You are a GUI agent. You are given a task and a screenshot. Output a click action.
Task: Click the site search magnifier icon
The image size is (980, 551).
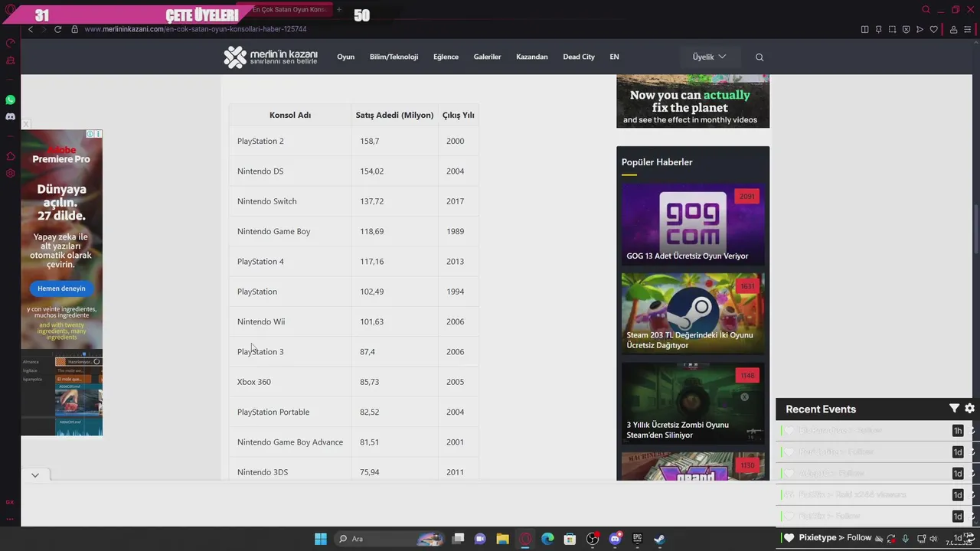(x=759, y=57)
